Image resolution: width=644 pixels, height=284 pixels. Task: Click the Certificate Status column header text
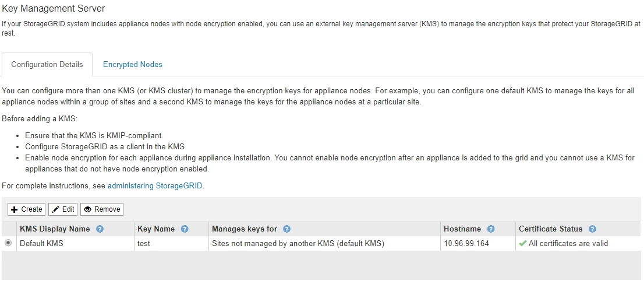551,229
